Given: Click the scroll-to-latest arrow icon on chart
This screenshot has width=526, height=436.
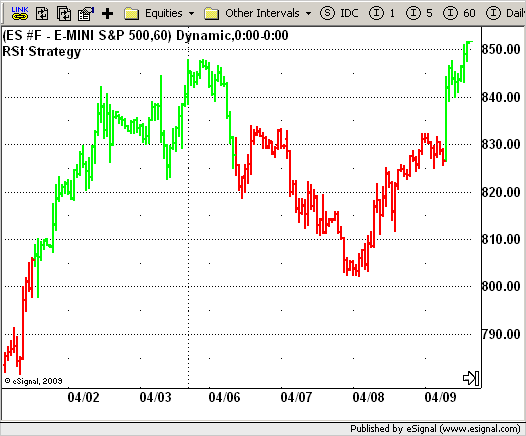Looking at the screenshot, I should click(471, 378).
